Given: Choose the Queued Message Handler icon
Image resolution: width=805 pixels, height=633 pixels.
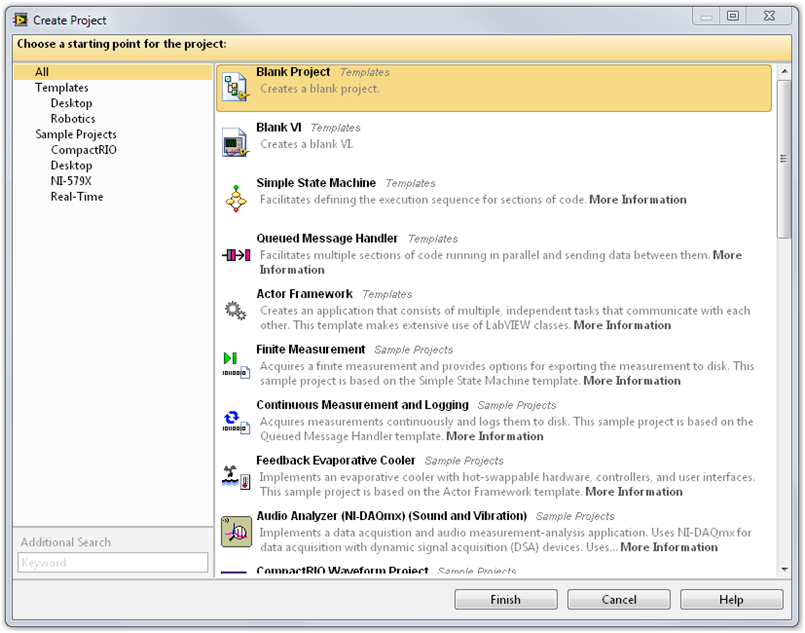Looking at the screenshot, I should pyautogui.click(x=235, y=255).
